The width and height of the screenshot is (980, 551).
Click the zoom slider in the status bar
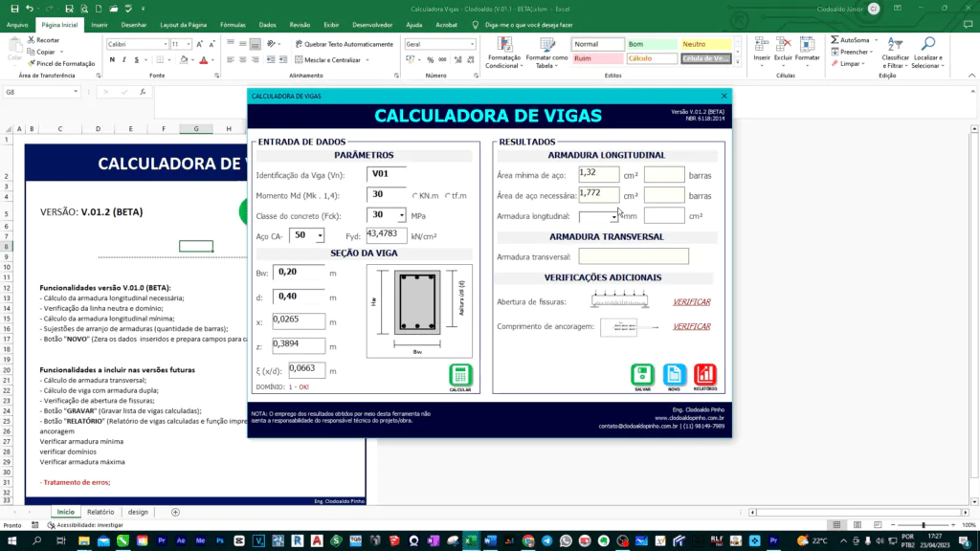(x=924, y=525)
